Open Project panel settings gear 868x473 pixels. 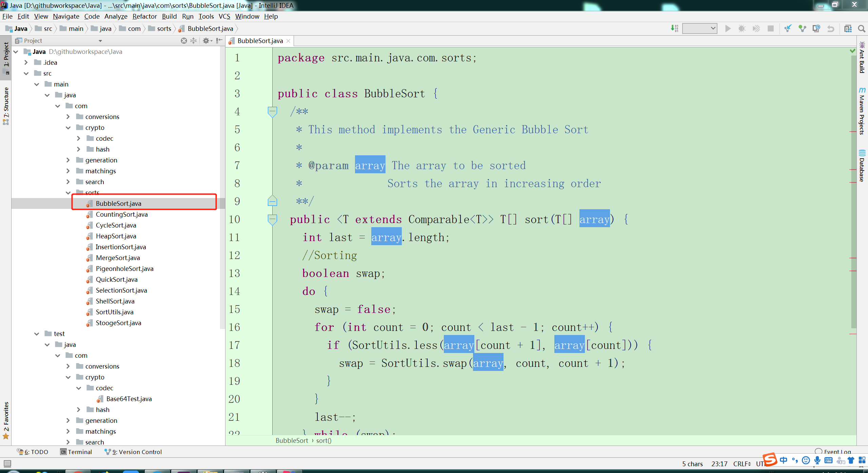tap(206, 41)
